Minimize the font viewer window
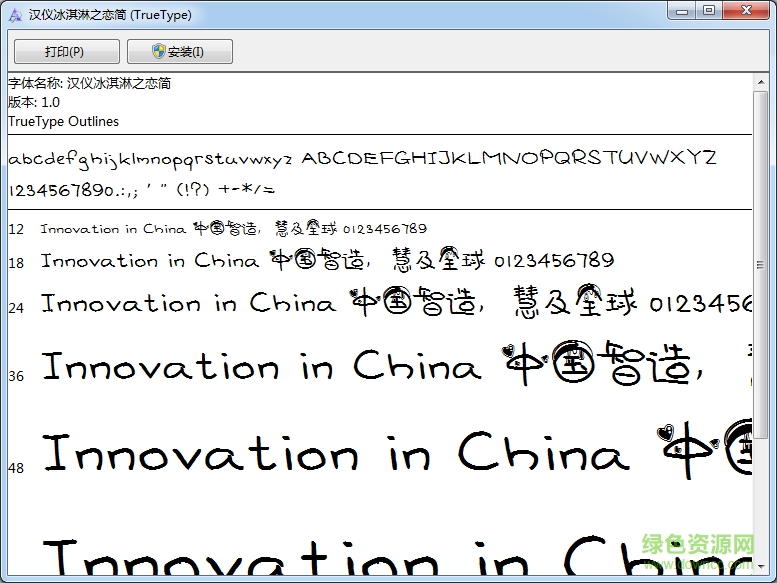777x583 pixels. pos(682,10)
